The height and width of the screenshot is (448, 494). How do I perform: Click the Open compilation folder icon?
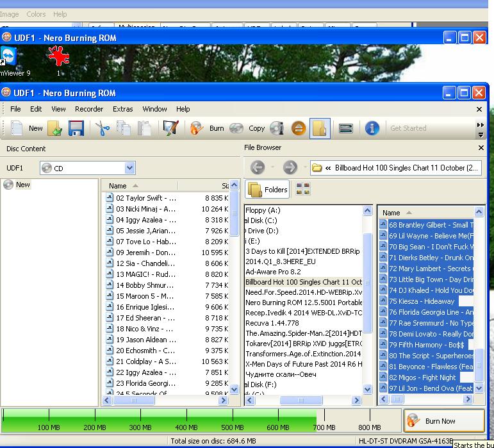[x=55, y=128]
